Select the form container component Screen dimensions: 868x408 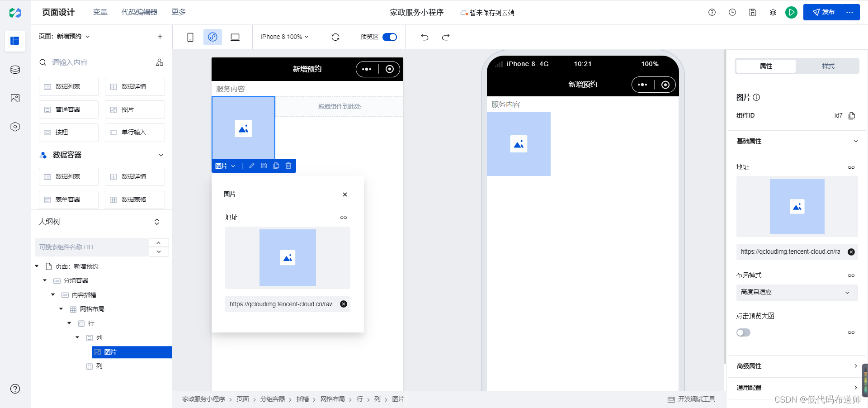(x=69, y=199)
